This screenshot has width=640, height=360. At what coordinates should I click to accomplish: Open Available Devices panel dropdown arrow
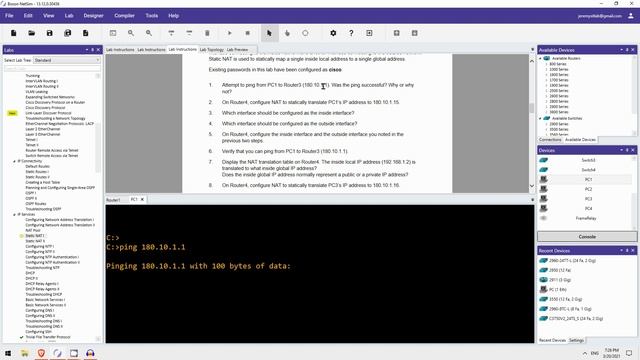pyautogui.click(x=622, y=50)
